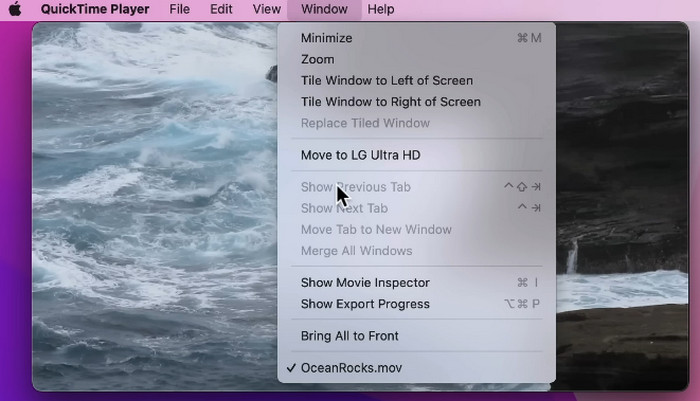Select the checked OceanRocks.mov window entry
Screen dimensions: 700x401
point(417,368)
